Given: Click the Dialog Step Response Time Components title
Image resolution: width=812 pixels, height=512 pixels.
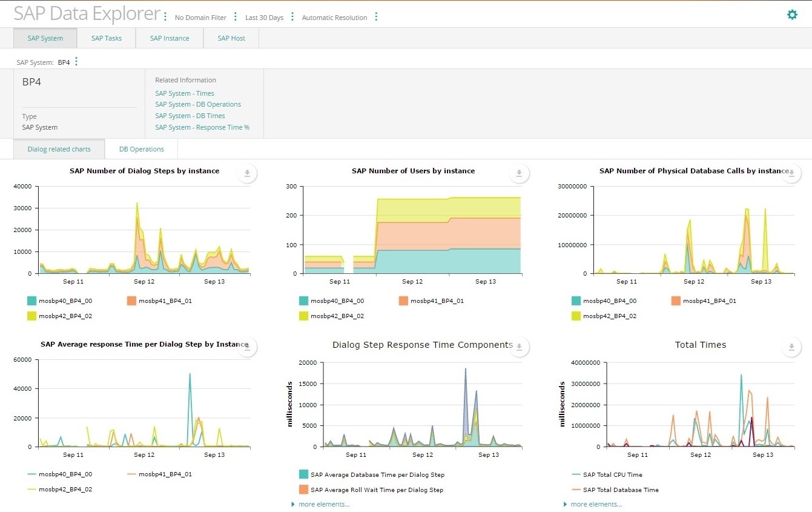Looking at the screenshot, I should pyautogui.click(x=423, y=345).
